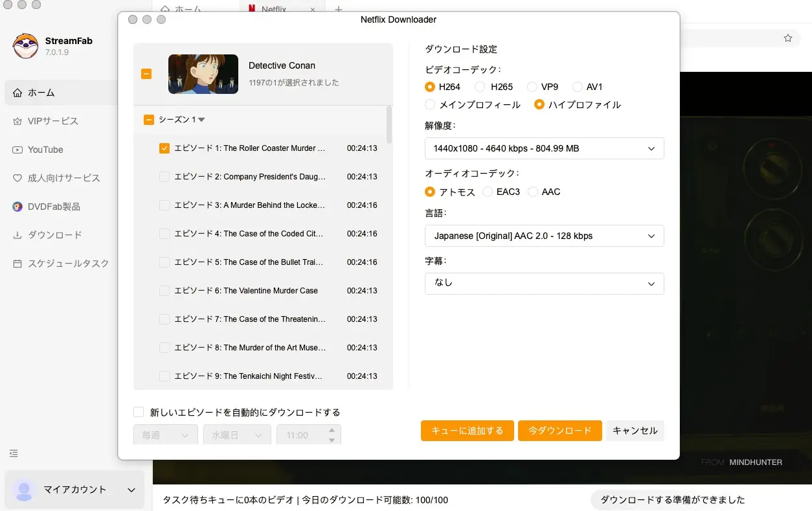The image size is (812, 511).
Task: Check エピソード 7 Threatening checkbox
Action: tap(164, 319)
